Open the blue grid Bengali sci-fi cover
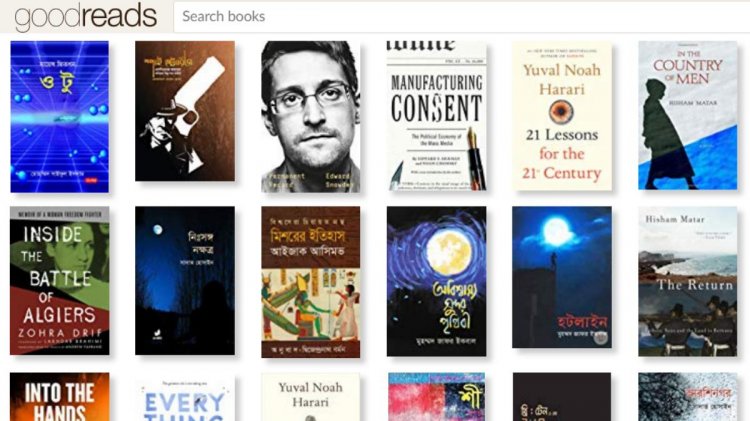This screenshot has width=750, height=421. [x=59, y=117]
